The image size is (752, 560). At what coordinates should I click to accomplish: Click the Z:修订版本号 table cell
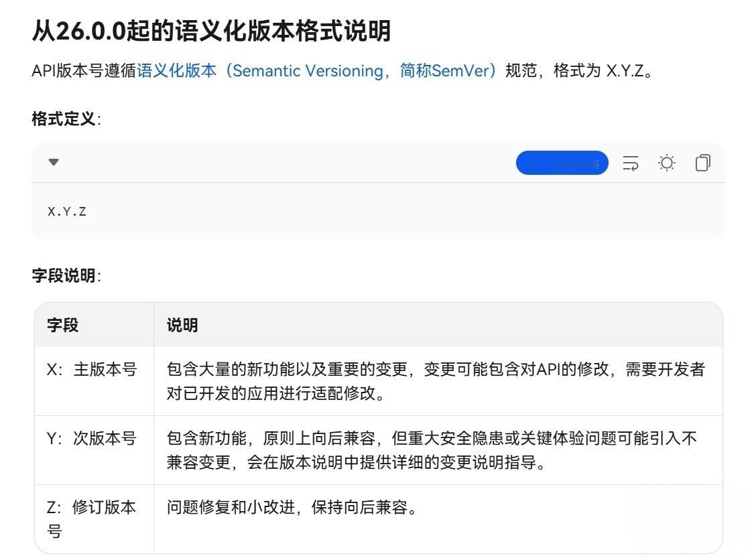(x=92, y=518)
